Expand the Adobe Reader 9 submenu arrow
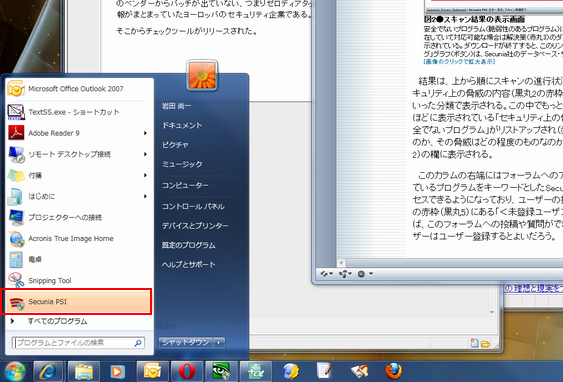 [x=145, y=133]
